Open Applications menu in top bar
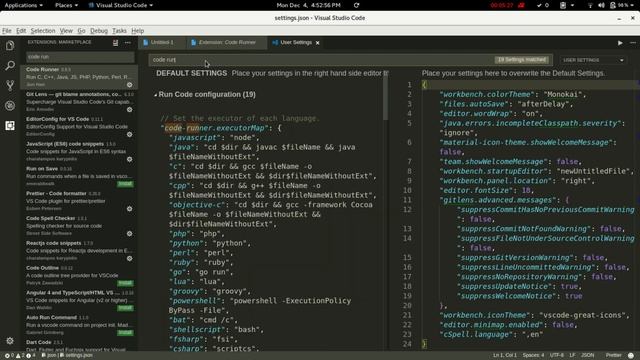Screen dimensions: 640x360 (23, 5)
